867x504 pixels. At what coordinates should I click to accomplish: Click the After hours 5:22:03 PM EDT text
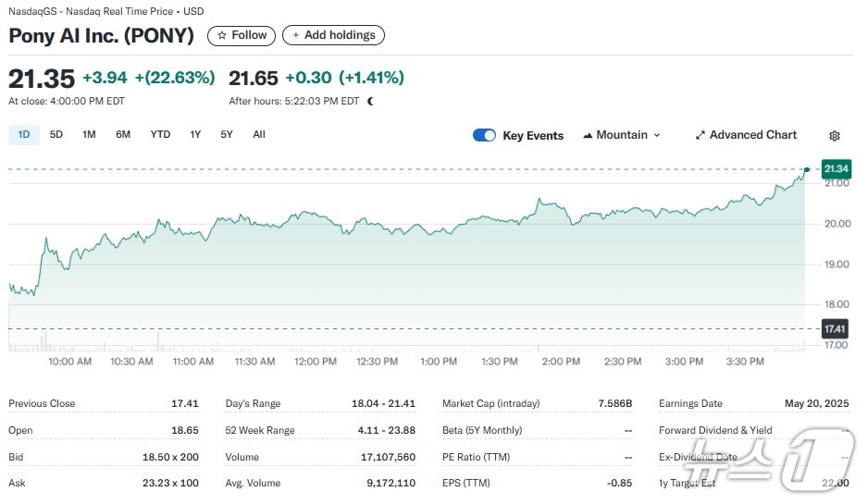point(294,102)
